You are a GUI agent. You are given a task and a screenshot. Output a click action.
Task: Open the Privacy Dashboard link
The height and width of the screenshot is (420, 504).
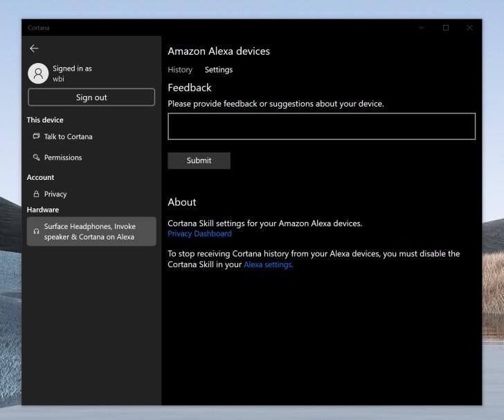[199, 234]
